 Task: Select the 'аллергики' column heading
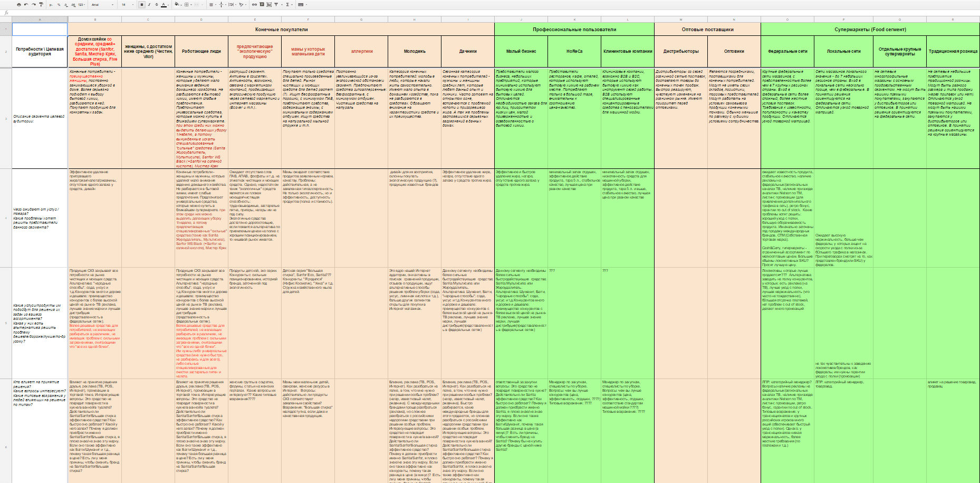point(361,51)
